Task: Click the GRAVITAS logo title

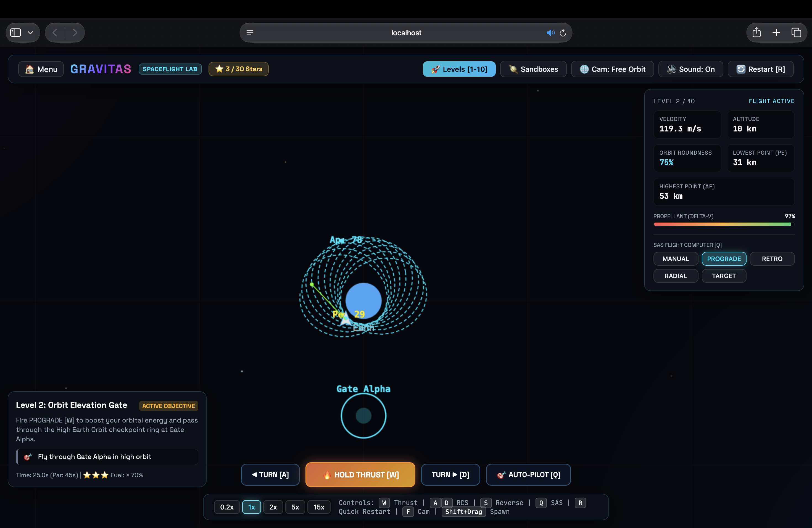Action: tap(101, 69)
